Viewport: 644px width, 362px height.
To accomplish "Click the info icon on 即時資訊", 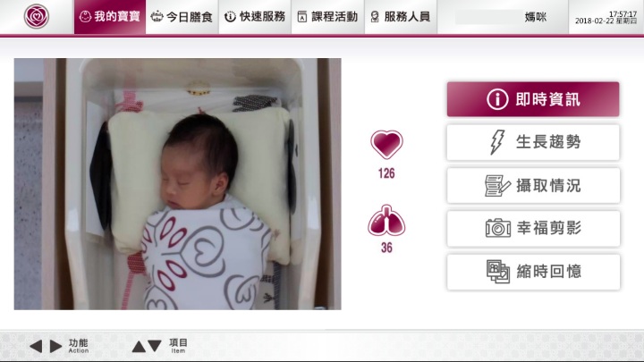I will (x=497, y=99).
